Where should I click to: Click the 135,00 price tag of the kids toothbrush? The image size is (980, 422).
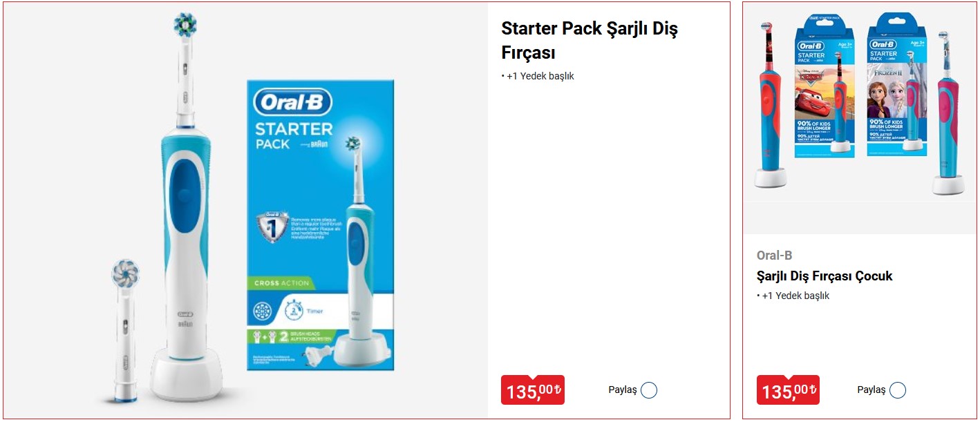(x=788, y=390)
